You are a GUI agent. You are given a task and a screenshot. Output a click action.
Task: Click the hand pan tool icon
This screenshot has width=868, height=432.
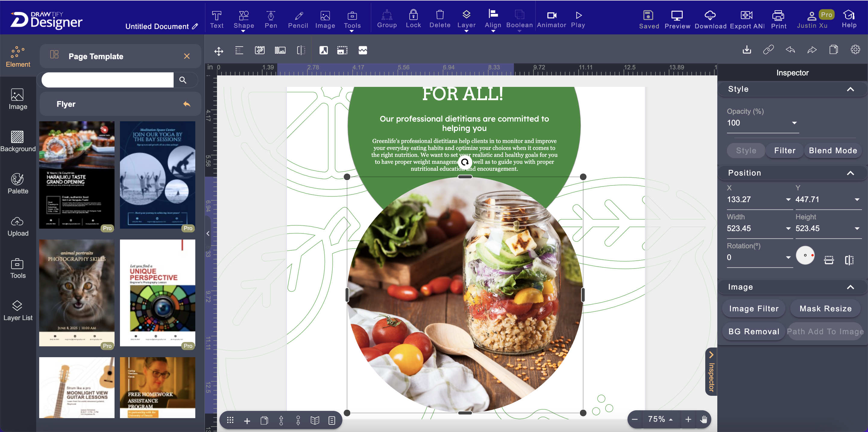click(x=703, y=419)
